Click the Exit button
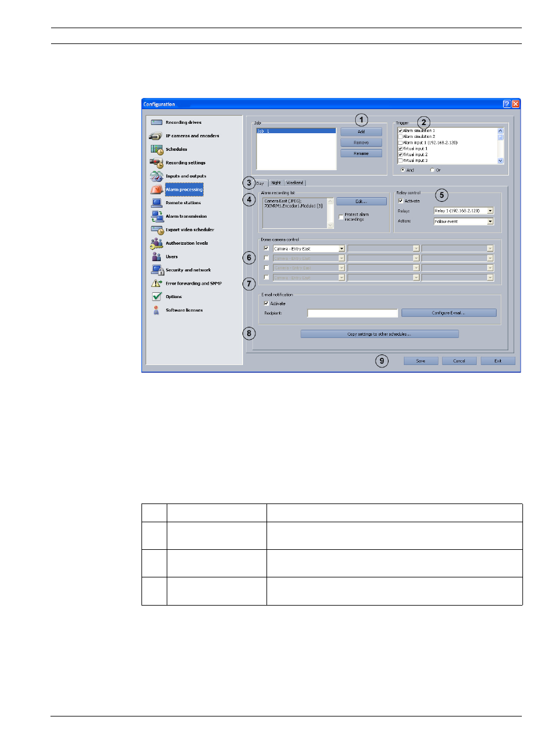 point(498,361)
